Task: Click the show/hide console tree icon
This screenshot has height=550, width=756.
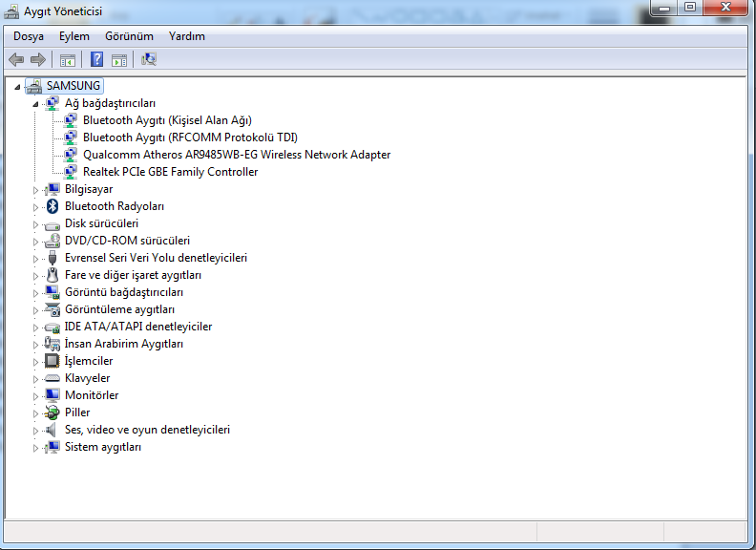Action: (x=68, y=59)
